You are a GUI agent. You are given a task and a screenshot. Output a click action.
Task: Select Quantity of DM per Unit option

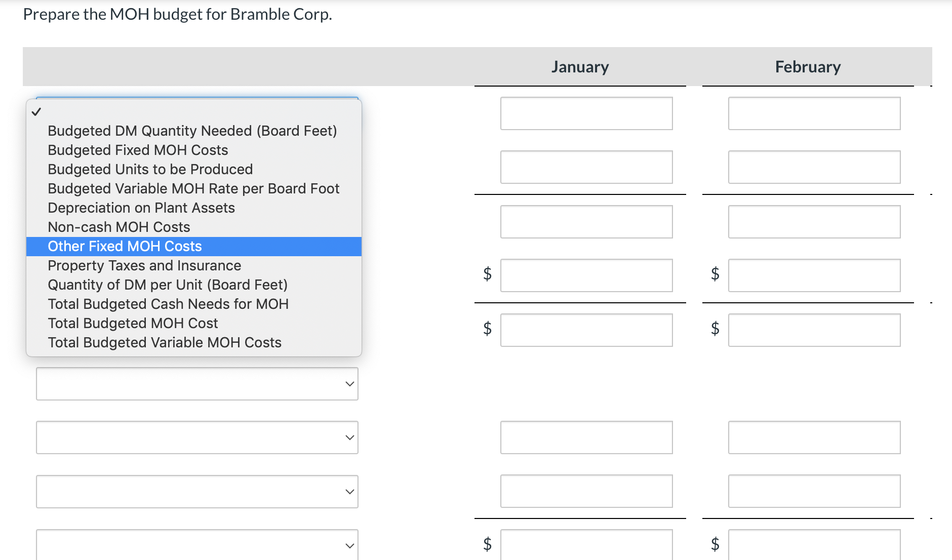click(x=168, y=285)
